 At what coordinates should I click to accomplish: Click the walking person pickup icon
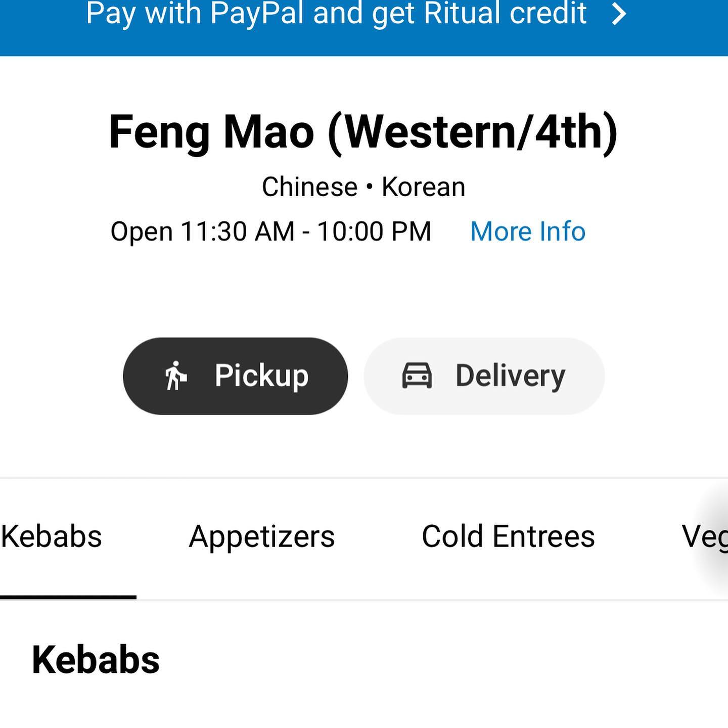[175, 376]
